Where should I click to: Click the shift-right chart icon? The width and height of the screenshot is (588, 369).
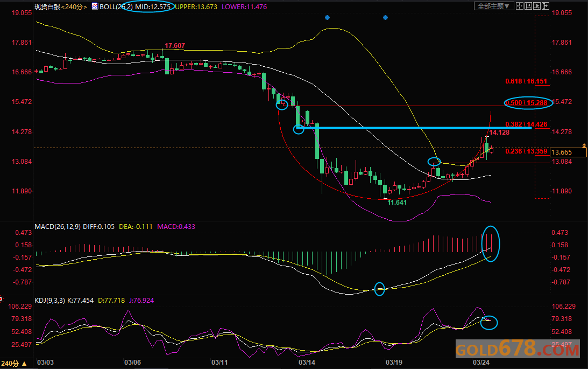coord(546,6)
